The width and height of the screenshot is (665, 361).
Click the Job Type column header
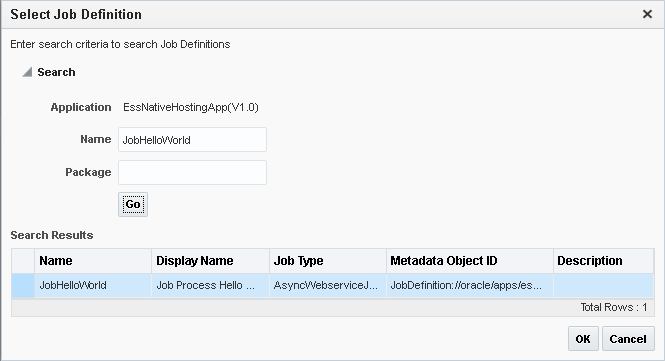328,260
